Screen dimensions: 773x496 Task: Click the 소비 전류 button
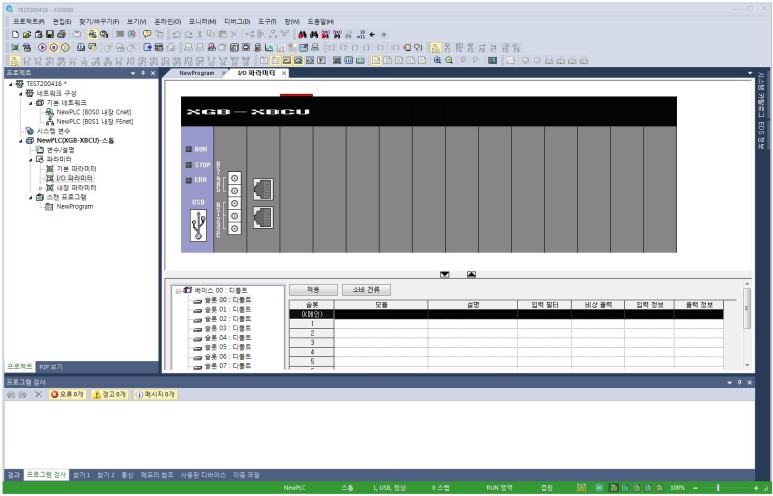pyautogui.click(x=366, y=290)
